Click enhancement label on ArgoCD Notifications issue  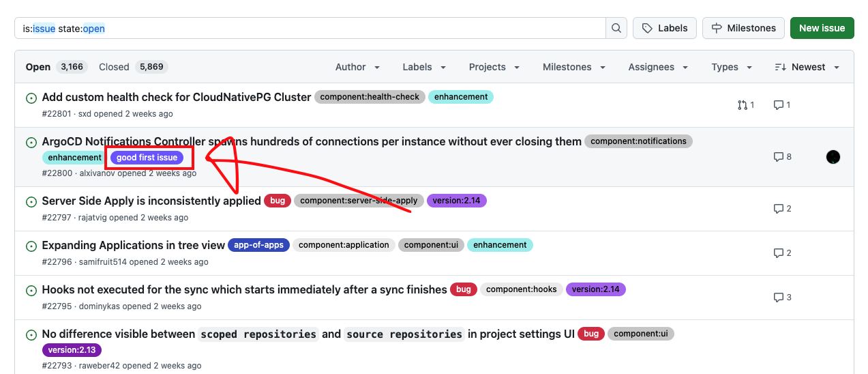point(75,158)
